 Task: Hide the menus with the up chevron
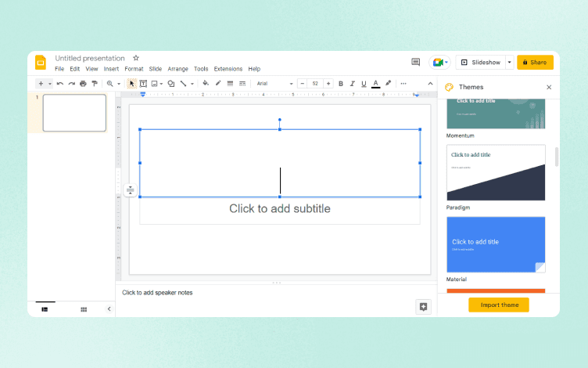430,83
